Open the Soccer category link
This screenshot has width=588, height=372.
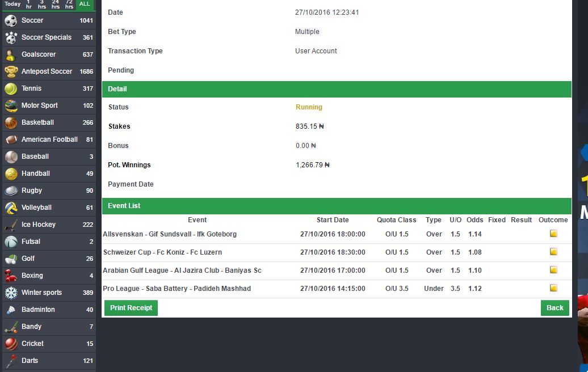pos(49,20)
